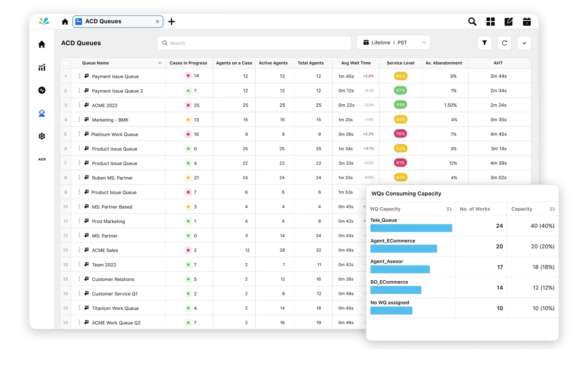Select the ACME 2022 queue row checkbox area
The image size is (588, 367).
[x=66, y=105]
